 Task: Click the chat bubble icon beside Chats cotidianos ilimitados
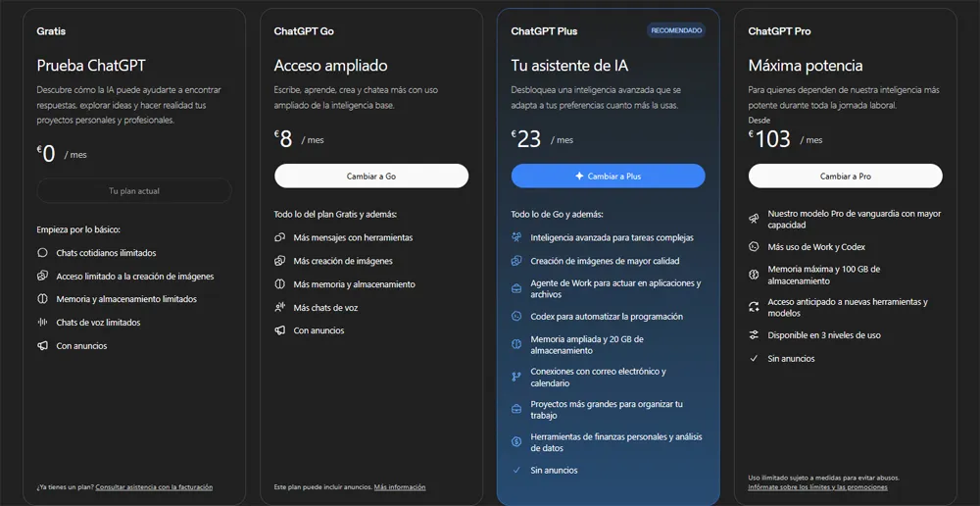coord(42,253)
